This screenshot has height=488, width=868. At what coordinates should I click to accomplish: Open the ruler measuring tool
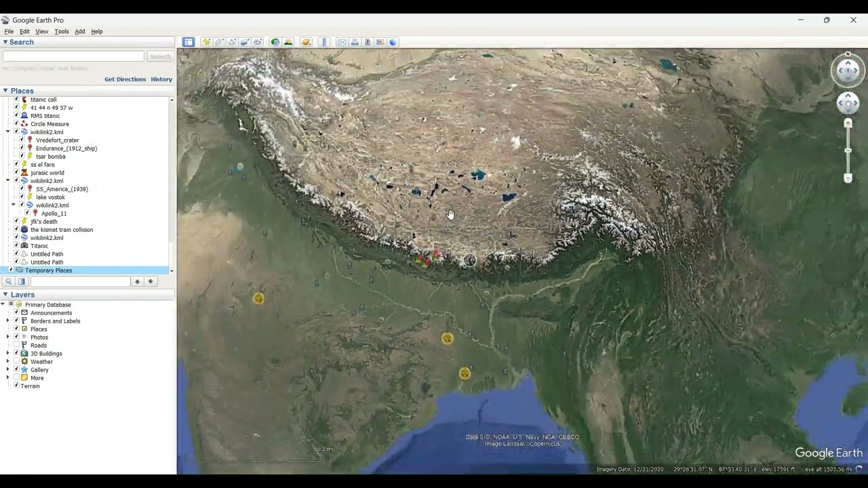point(324,42)
